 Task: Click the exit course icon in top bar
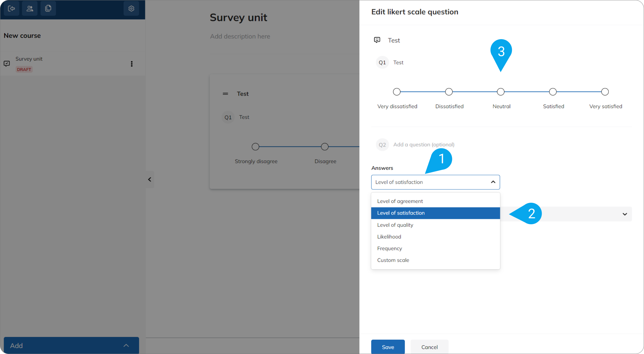(x=11, y=9)
